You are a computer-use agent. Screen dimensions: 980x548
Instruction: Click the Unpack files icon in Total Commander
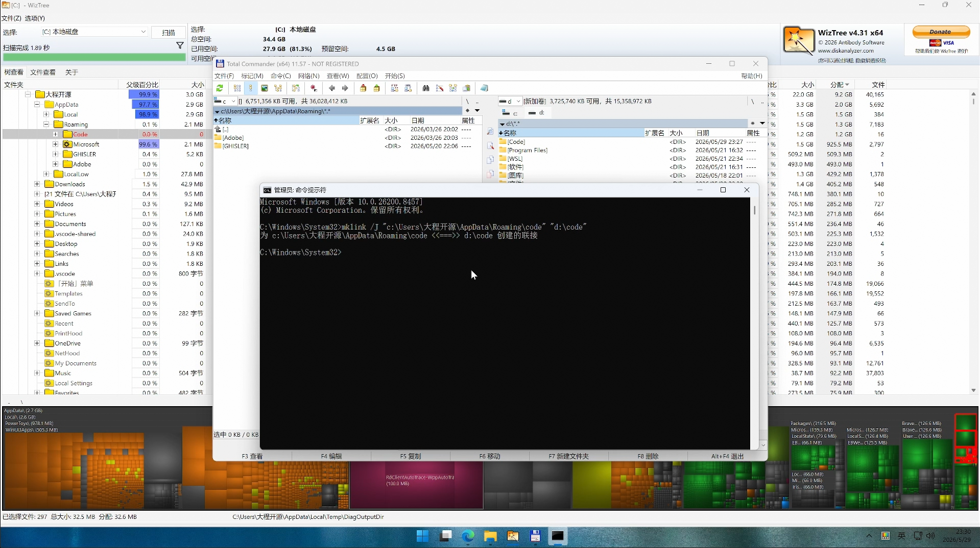(377, 88)
